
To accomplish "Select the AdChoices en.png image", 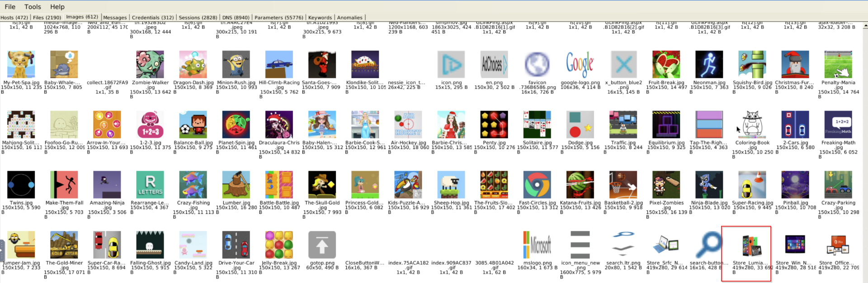I will click(494, 65).
